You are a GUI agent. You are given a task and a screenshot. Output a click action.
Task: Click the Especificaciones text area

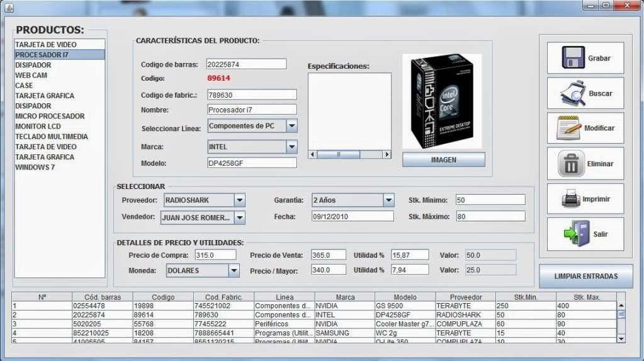point(349,112)
